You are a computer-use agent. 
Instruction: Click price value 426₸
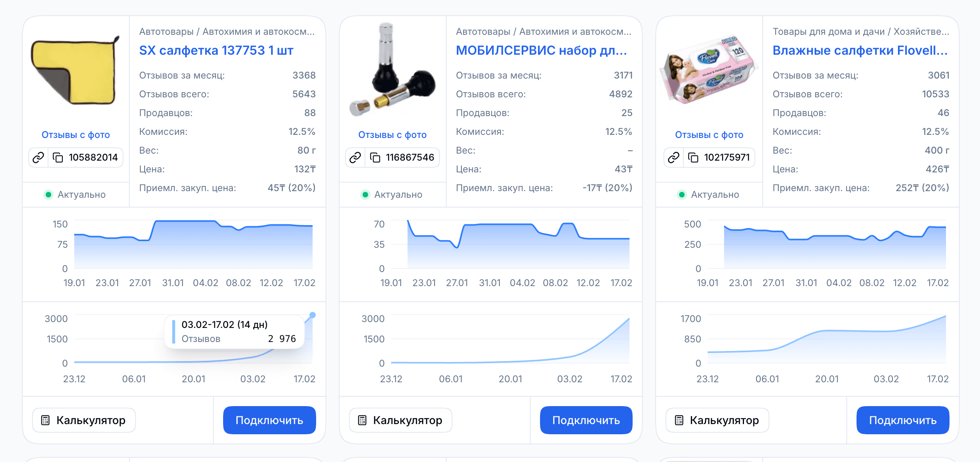coord(937,169)
